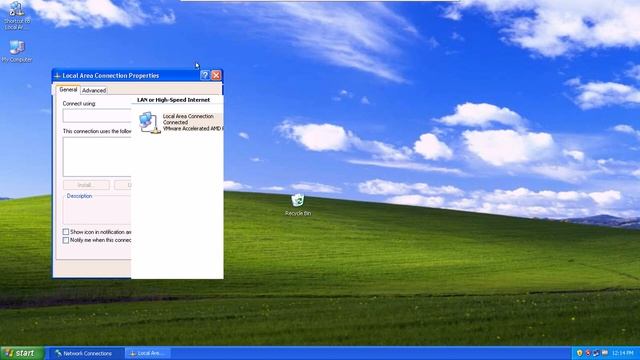Click the network computers tray icon

point(596,353)
